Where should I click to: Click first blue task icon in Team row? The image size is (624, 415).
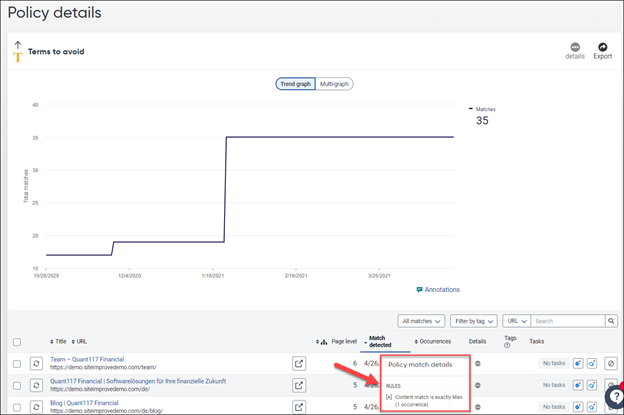tap(578, 363)
